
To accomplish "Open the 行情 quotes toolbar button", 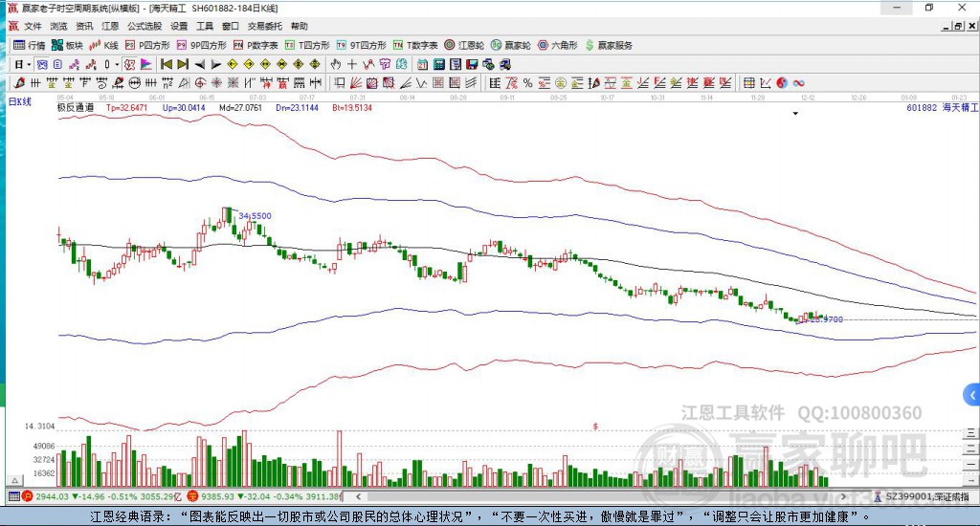I will [30, 45].
